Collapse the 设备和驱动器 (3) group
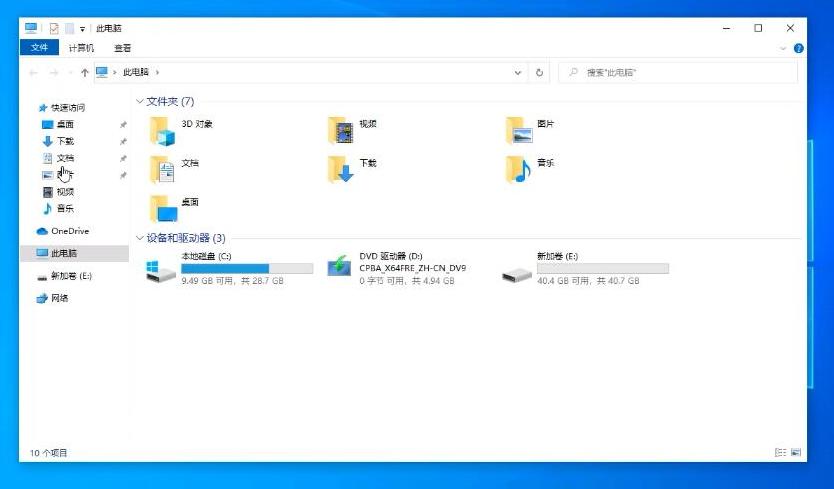834x489 pixels. (139, 239)
